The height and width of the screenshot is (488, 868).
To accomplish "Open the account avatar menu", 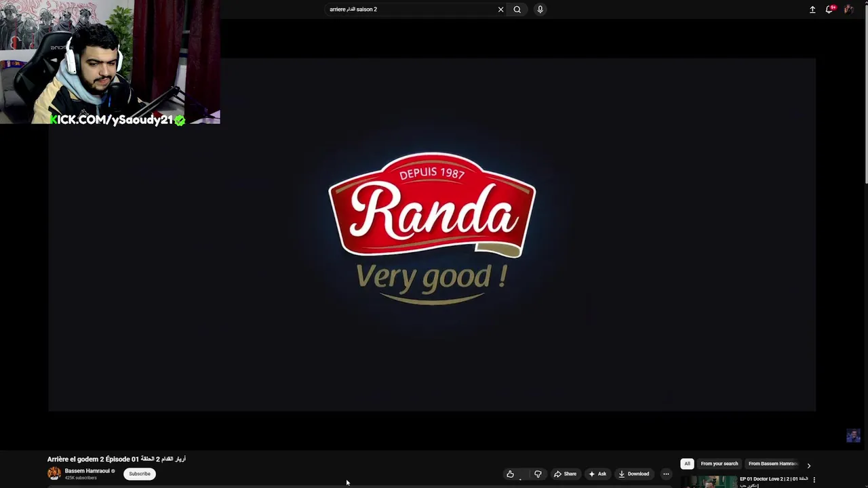I will click(x=848, y=9).
